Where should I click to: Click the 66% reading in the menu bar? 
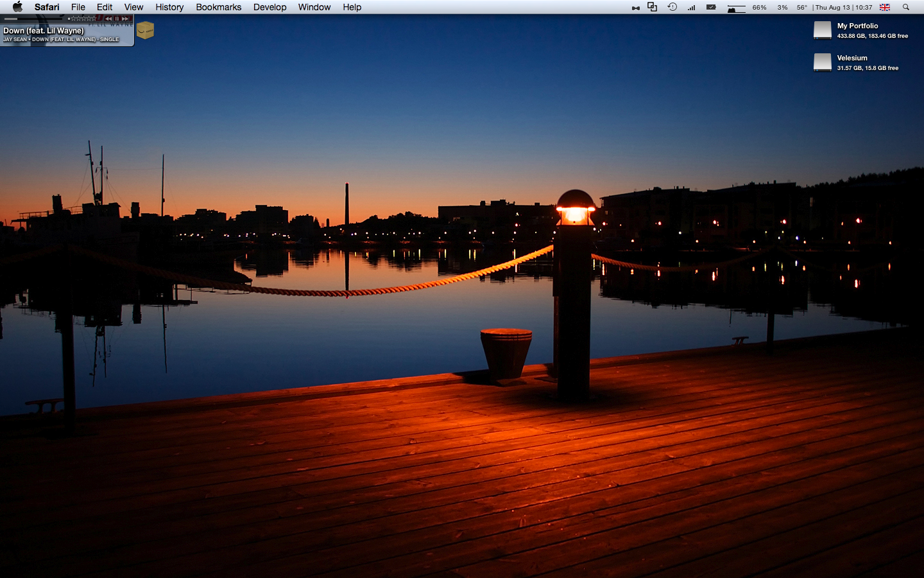pyautogui.click(x=760, y=8)
